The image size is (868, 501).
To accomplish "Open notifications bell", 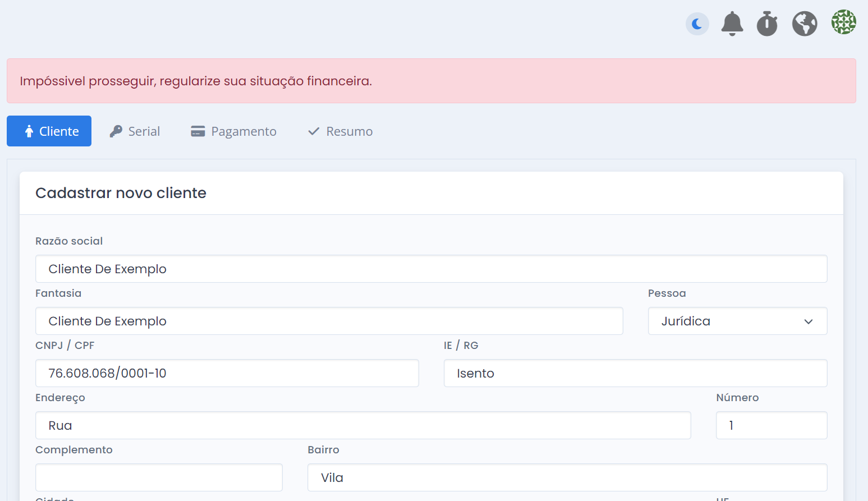I will pyautogui.click(x=732, y=24).
